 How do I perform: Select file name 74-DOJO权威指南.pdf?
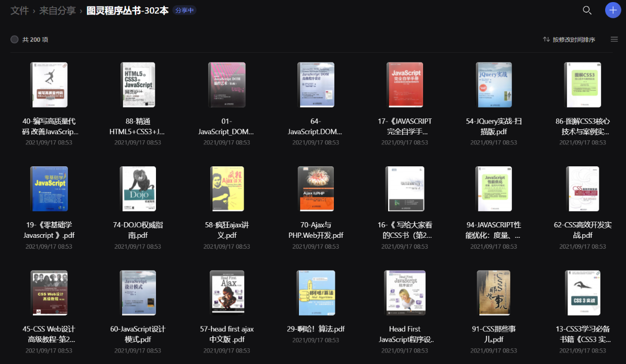pos(138,230)
